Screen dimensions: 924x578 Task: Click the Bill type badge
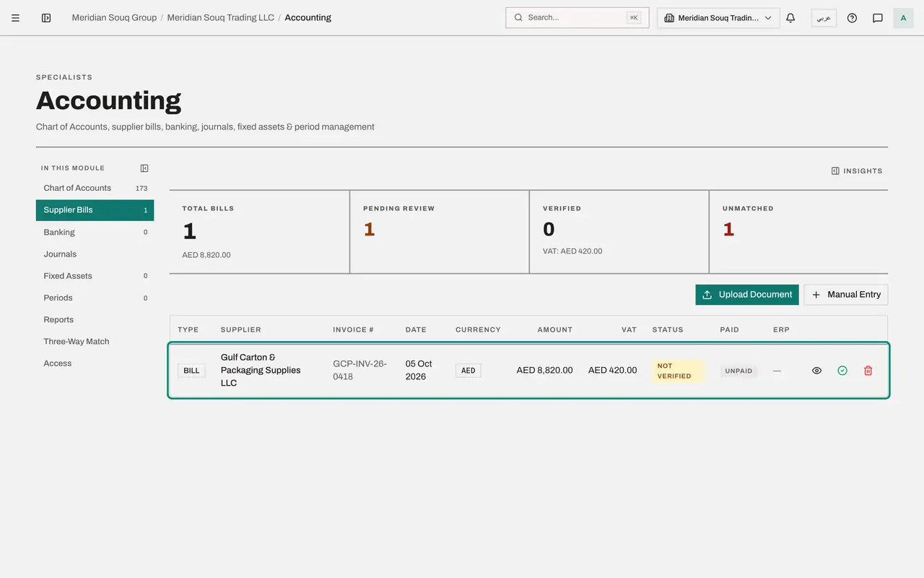pos(191,371)
